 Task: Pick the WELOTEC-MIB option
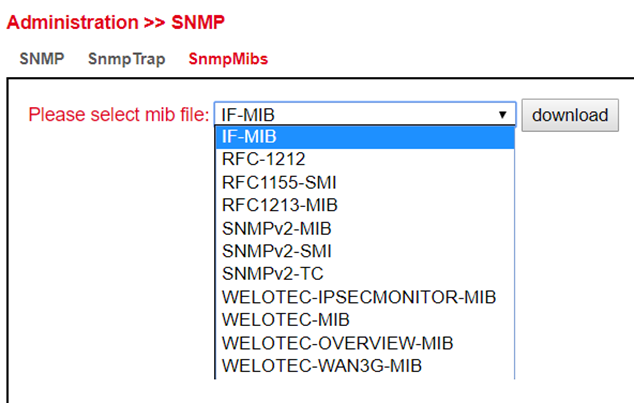[286, 320]
